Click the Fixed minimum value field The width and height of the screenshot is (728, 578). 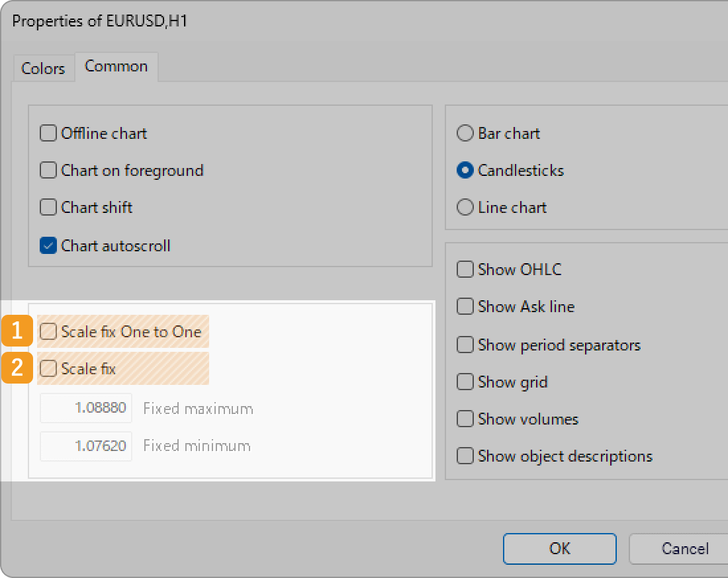87,446
